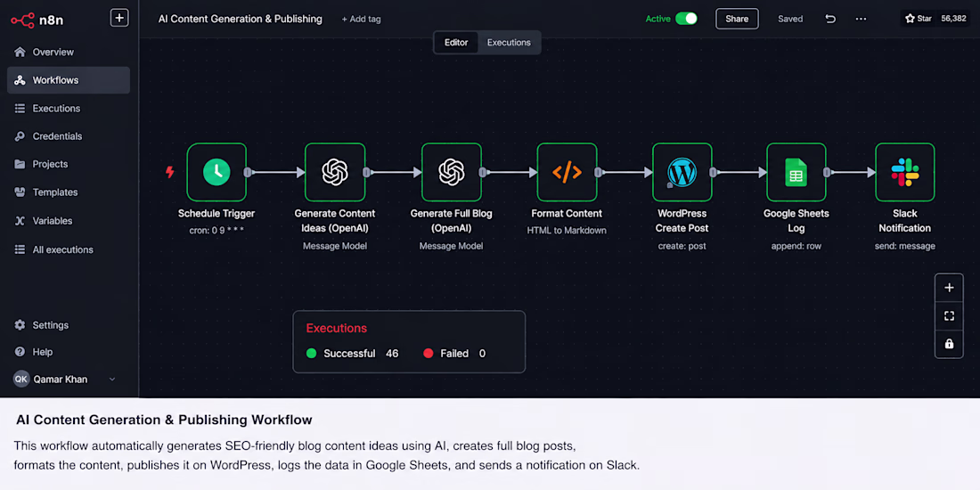This screenshot has width=980, height=490.
Task: Open the Credentials key icon
Action: click(20, 136)
